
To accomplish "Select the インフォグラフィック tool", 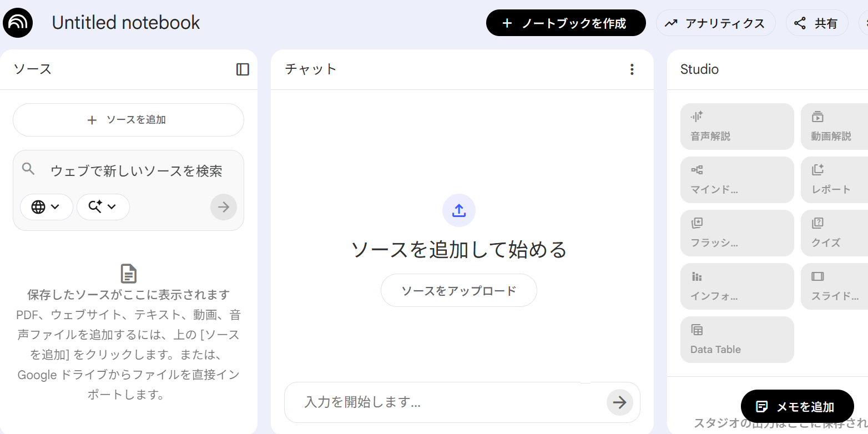I will pyautogui.click(x=737, y=286).
